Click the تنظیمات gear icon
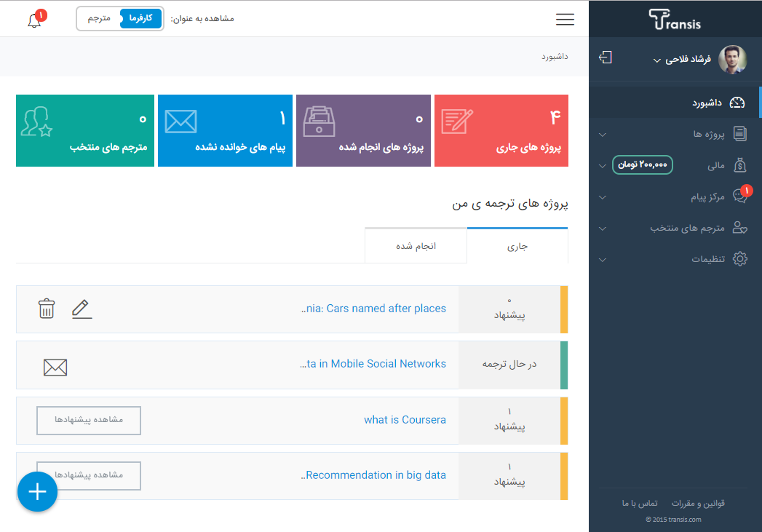This screenshot has height=532, width=762. click(739, 258)
